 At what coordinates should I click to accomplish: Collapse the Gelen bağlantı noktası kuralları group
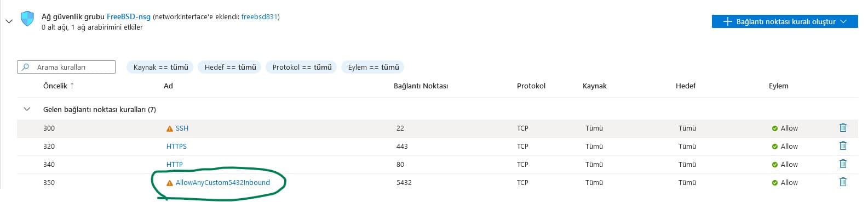[27, 109]
